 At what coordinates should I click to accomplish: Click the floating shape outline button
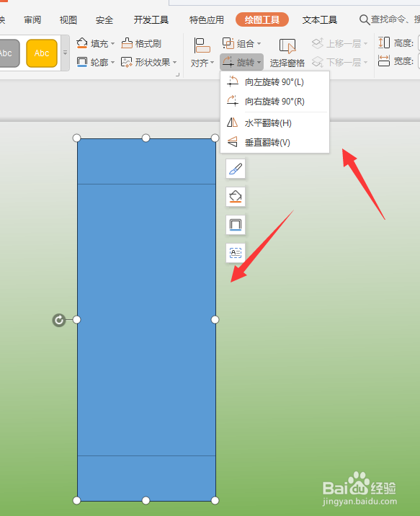pyautogui.click(x=236, y=225)
